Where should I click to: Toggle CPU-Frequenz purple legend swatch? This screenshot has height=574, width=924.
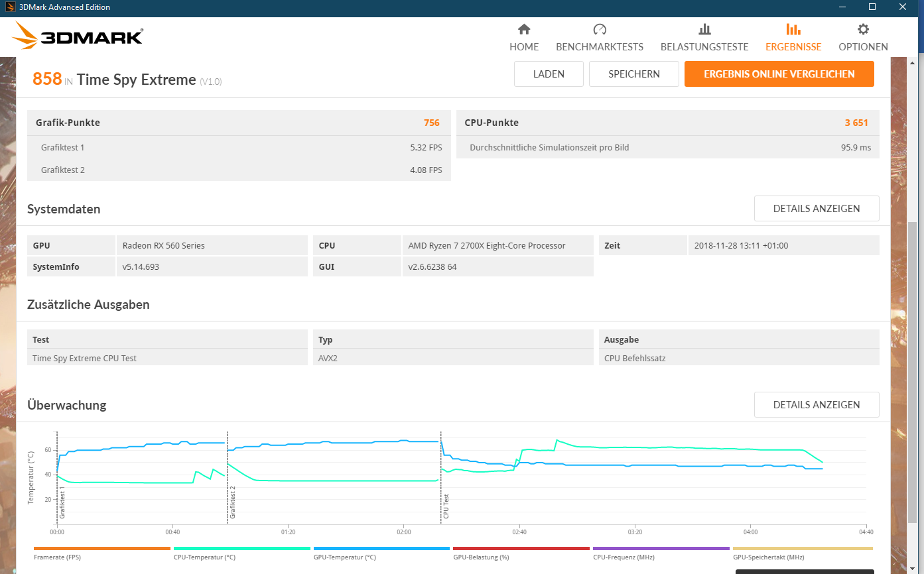tap(661, 549)
